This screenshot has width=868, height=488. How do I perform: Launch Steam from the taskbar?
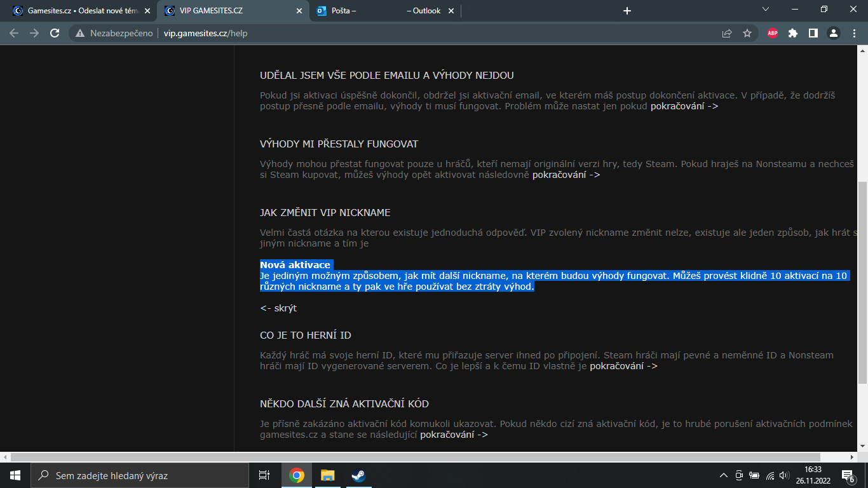[x=358, y=475]
